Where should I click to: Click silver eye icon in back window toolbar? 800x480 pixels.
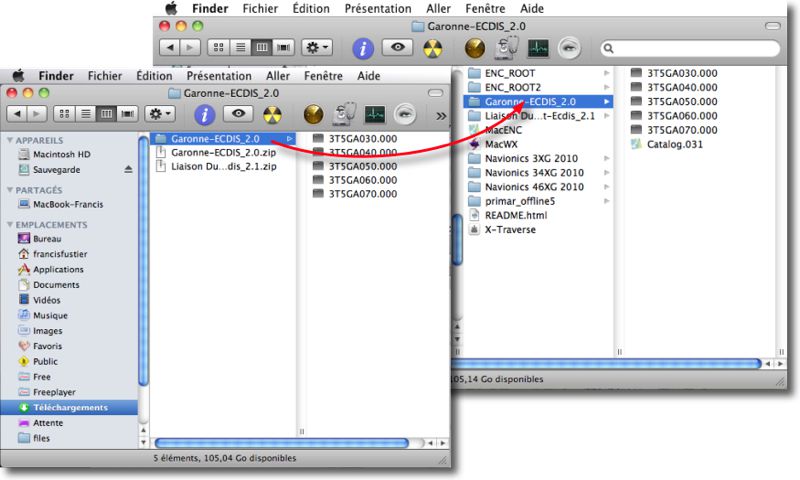(x=569, y=48)
